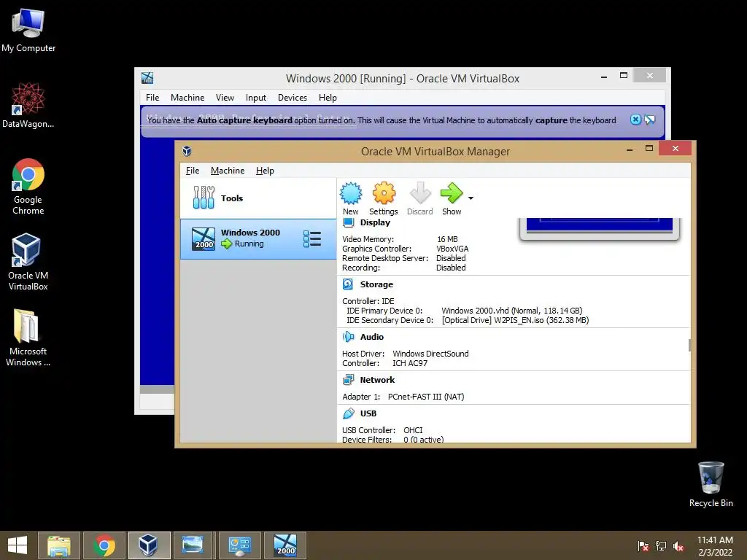Click the network tray icon

click(x=661, y=546)
